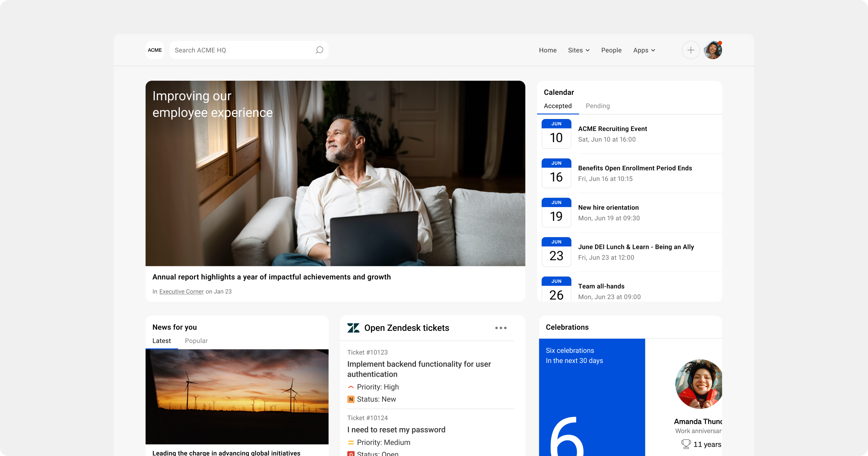Click the Jun 23 calendar date icon
Viewport: 868px width, 456px height.
pyautogui.click(x=556, y=252)
